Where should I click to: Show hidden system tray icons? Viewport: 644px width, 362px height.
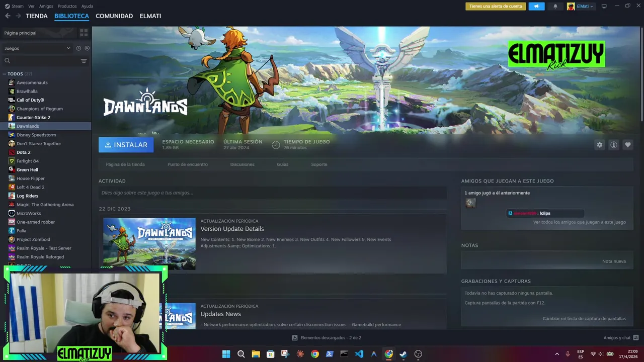[x=557, y=354]
